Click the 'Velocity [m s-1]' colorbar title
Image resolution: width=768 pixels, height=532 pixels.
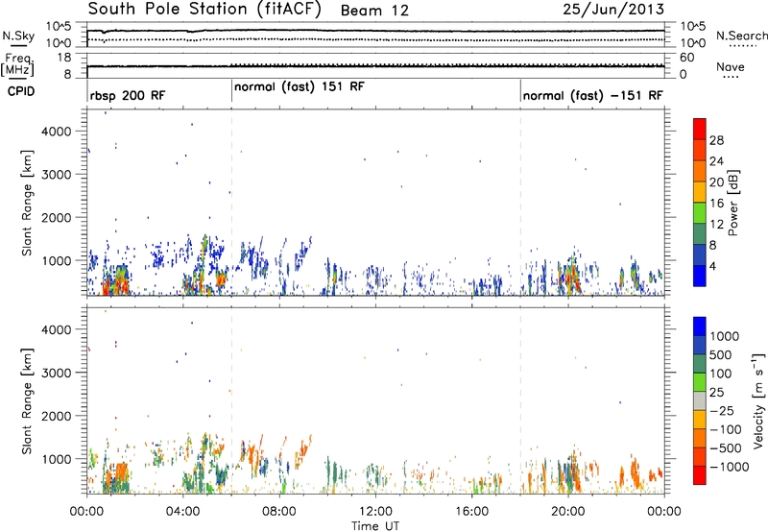(x=758, y=401)
